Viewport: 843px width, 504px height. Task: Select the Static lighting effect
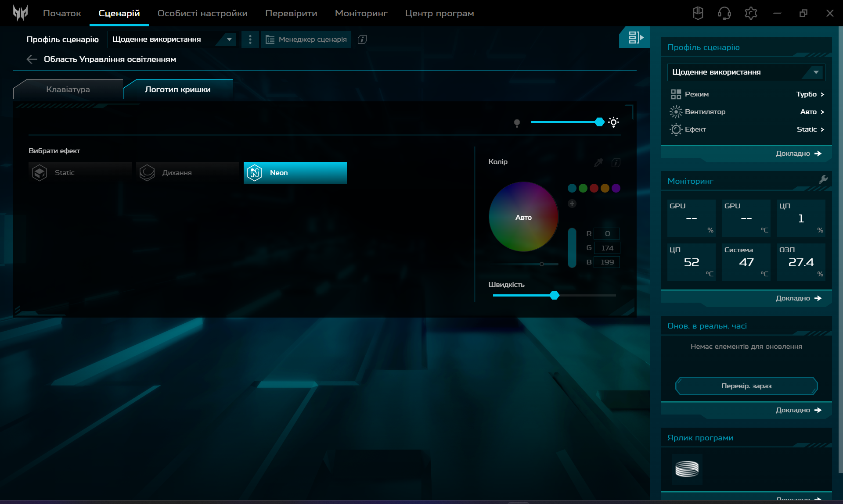(x=80, y=173)
